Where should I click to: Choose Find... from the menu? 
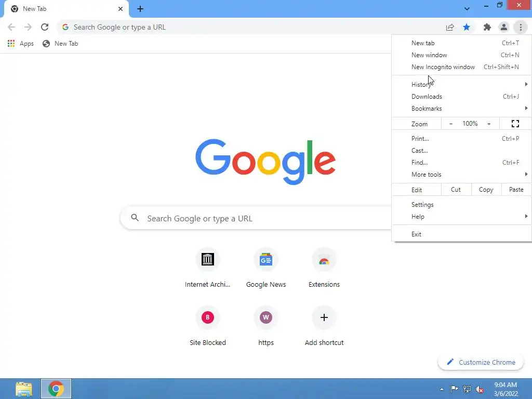point(461,163)
